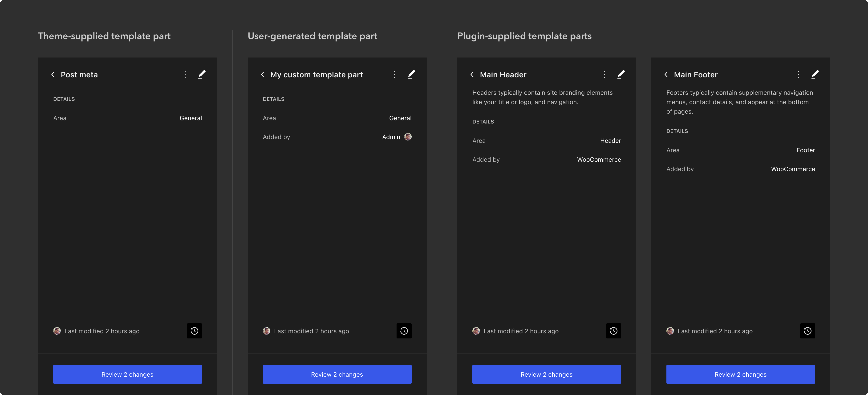Screen dimensions: 868x395
Task: View revision history for Post meta
Action: point(195,331)
